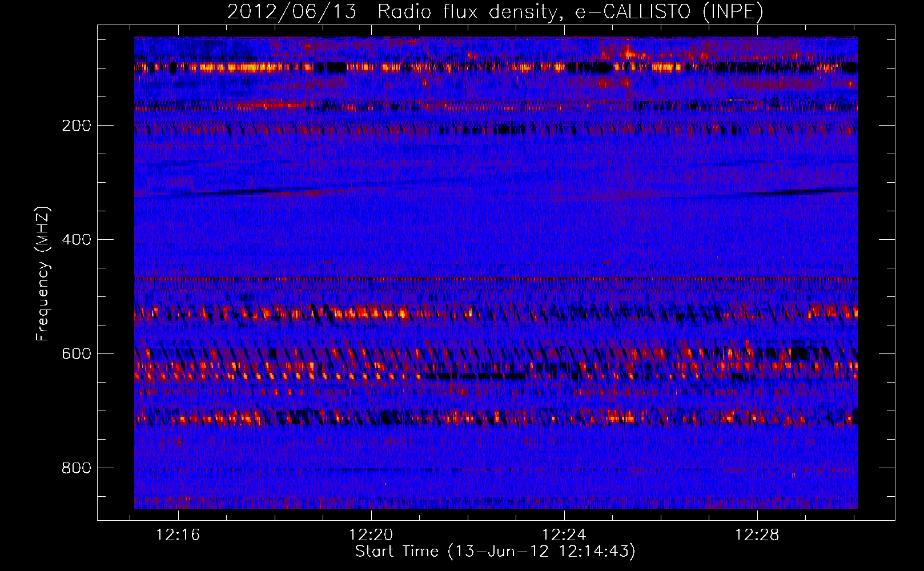Click the 'e-CALLISTO (INPE)' text in title

point(669,11)
